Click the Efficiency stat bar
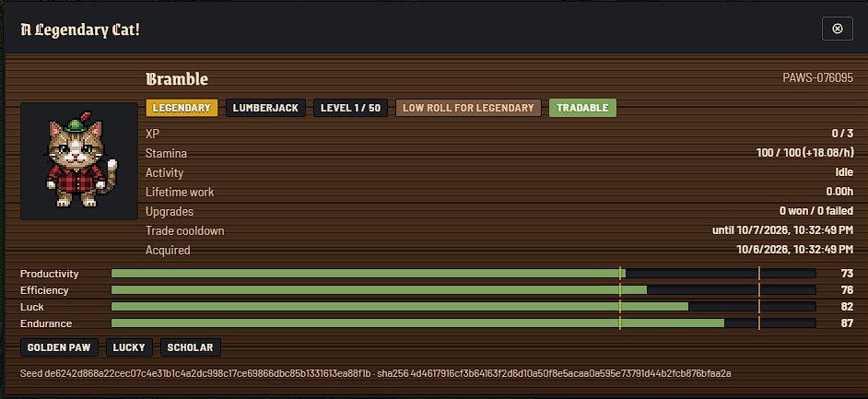 pyautogui.click(x=463, y=290)
